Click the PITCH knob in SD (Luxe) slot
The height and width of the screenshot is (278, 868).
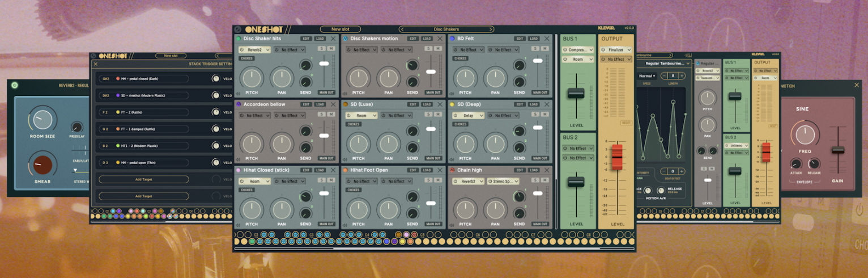pyautogui.click(x=358, y=143)
